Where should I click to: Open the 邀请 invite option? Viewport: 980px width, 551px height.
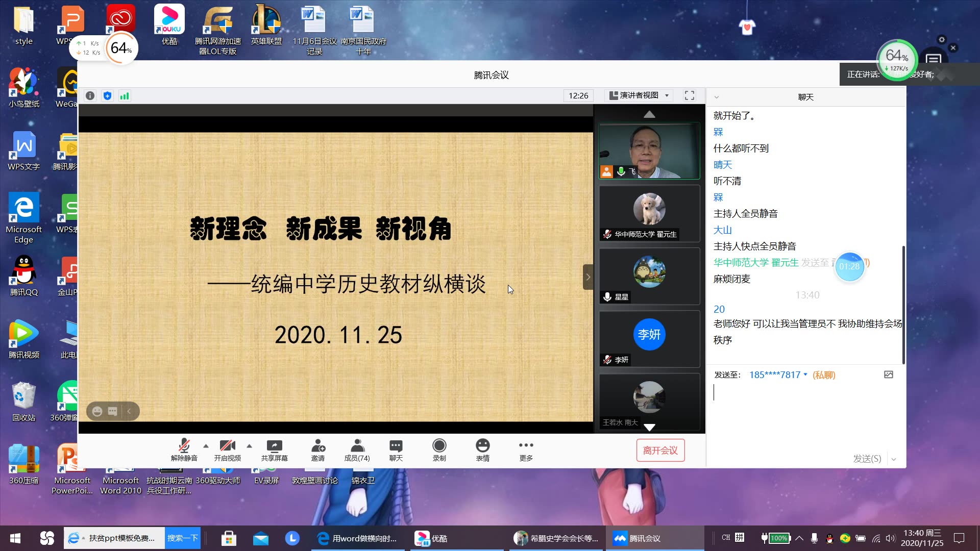point(318,450)
